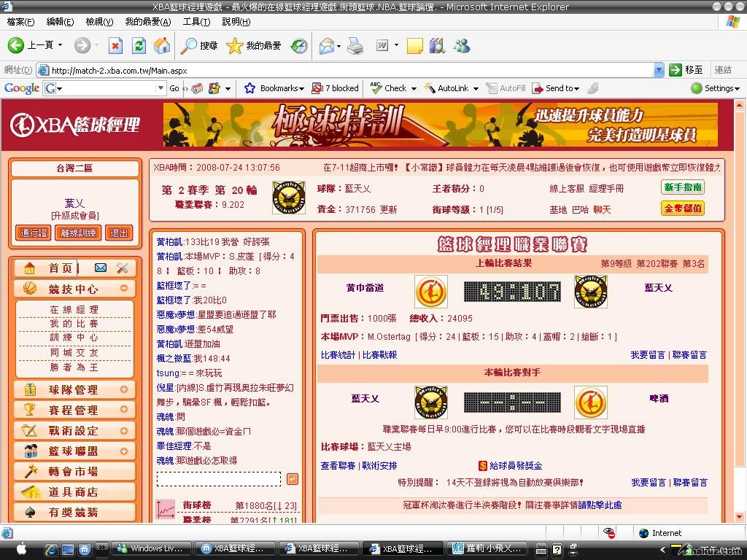
Task: Expand the 球隊管理 section
Action: (124, 389)
